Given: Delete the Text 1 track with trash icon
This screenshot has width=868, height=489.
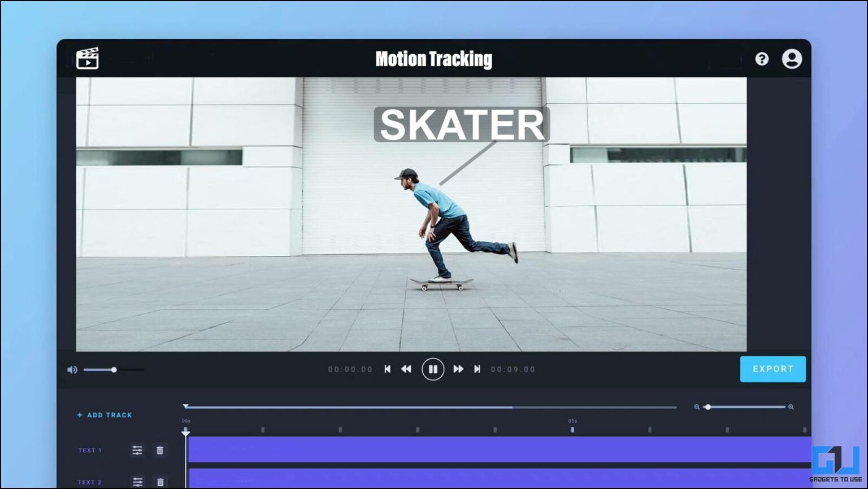Looking at the screenshot, I should (x=160, y=450).
